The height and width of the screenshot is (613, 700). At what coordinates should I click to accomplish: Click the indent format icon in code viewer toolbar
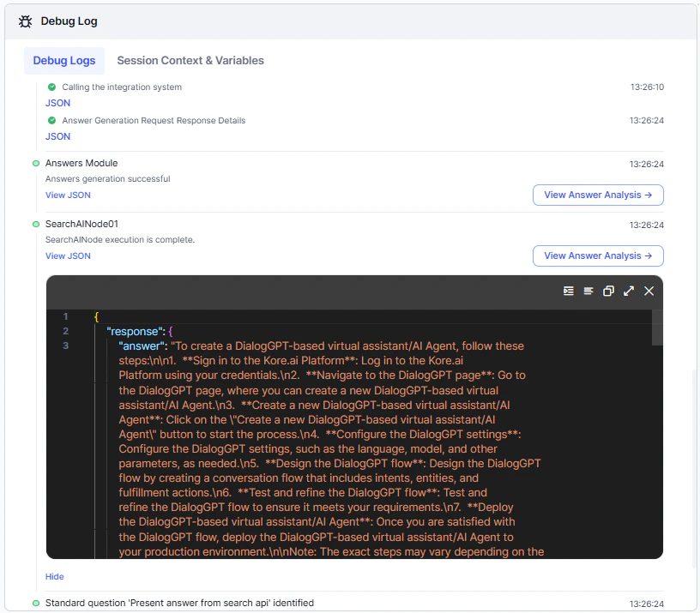coord(568,291)
